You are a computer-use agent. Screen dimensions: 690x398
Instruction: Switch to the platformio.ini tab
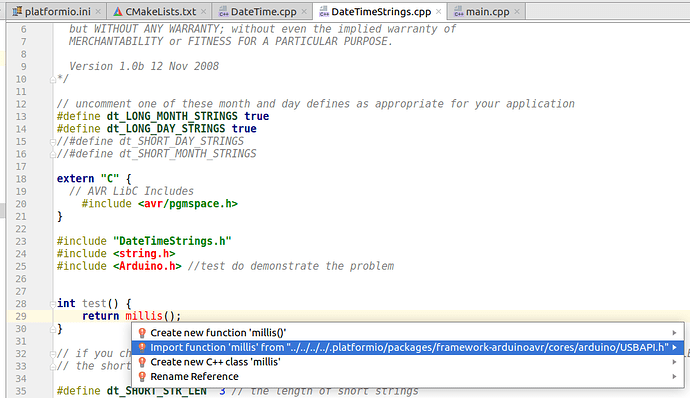click(57, 12)
